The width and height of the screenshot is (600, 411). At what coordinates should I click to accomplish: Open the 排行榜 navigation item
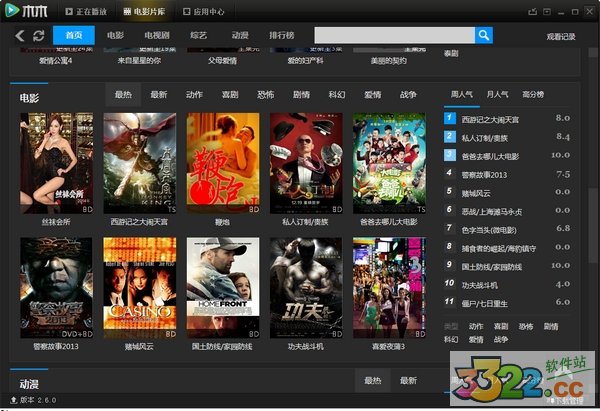click(282, 35)
